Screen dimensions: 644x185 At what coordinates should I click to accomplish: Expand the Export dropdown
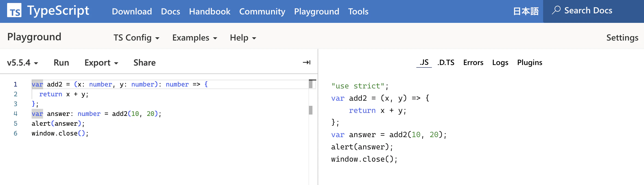pos(101,63)
